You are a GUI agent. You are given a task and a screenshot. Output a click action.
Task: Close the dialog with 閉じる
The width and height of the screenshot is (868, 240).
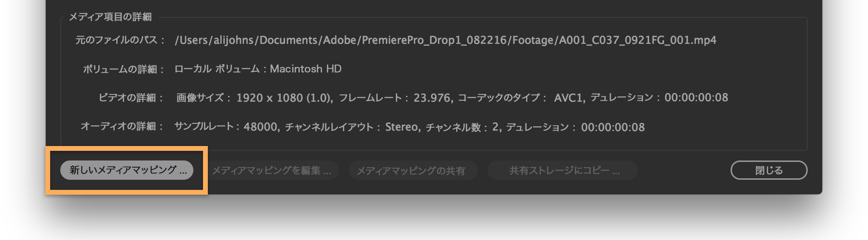click(769, 170)
